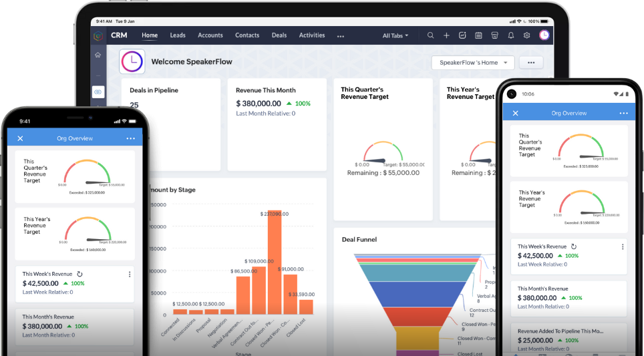
Task: Click the Connected axis label in chart
Action: tap(170, 327)
